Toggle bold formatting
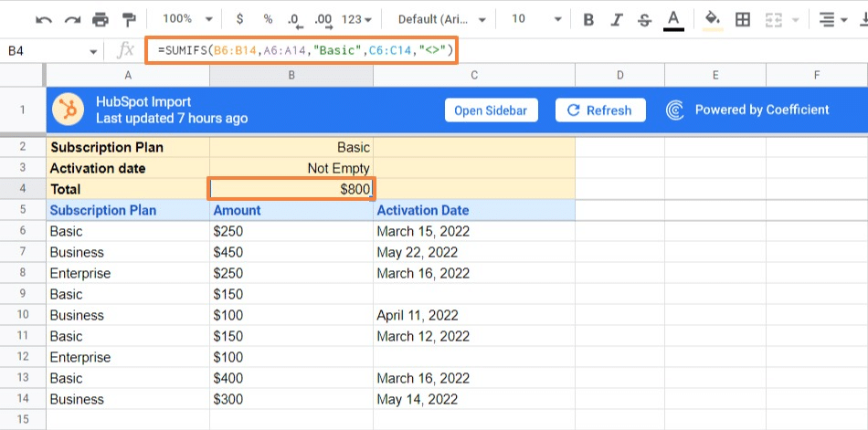 tap(588, 19)
